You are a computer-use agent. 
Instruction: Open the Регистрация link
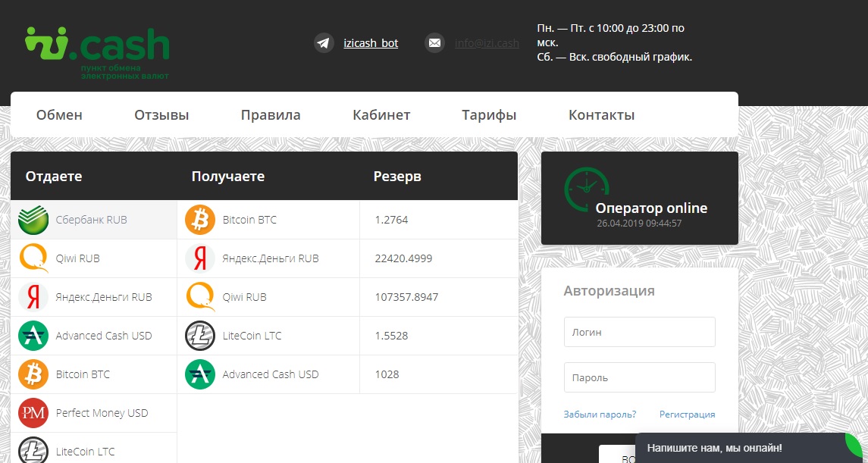pos(688,415)
